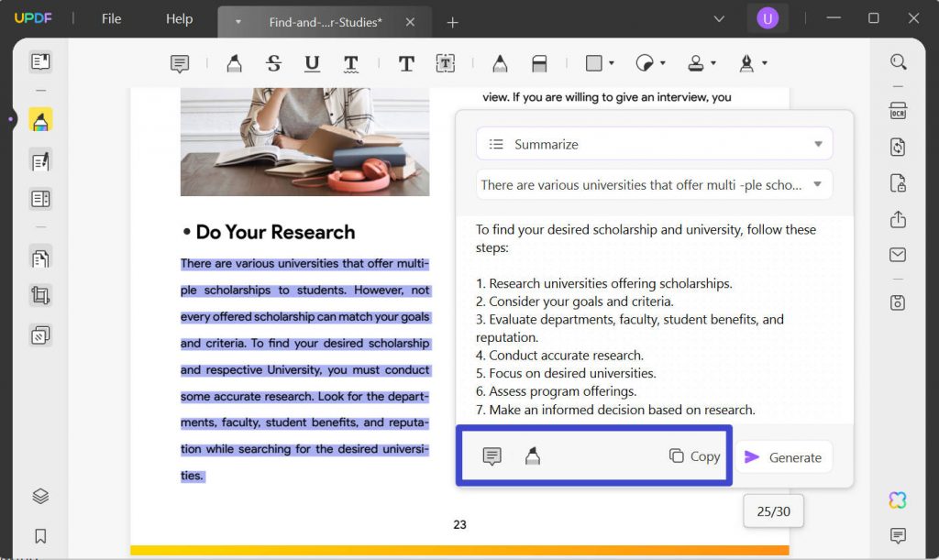Image resolution: width=939 pixels, height=560 pixels.
Task: Select the Eraser tool
Action: click(x=539, y=62)
